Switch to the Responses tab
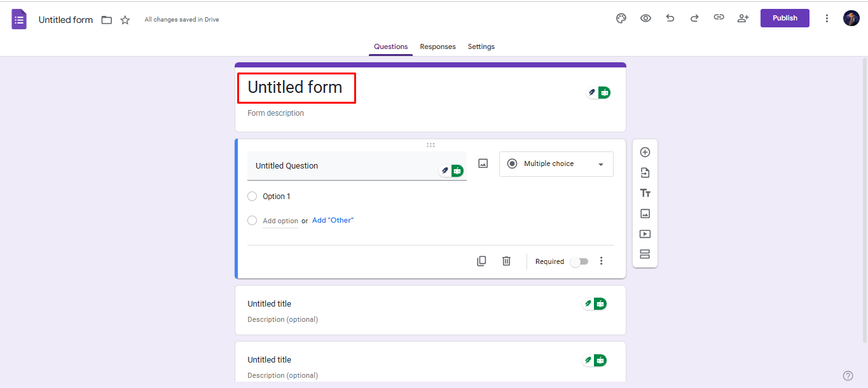Screen dimensions: 868x388 point(437,46)
